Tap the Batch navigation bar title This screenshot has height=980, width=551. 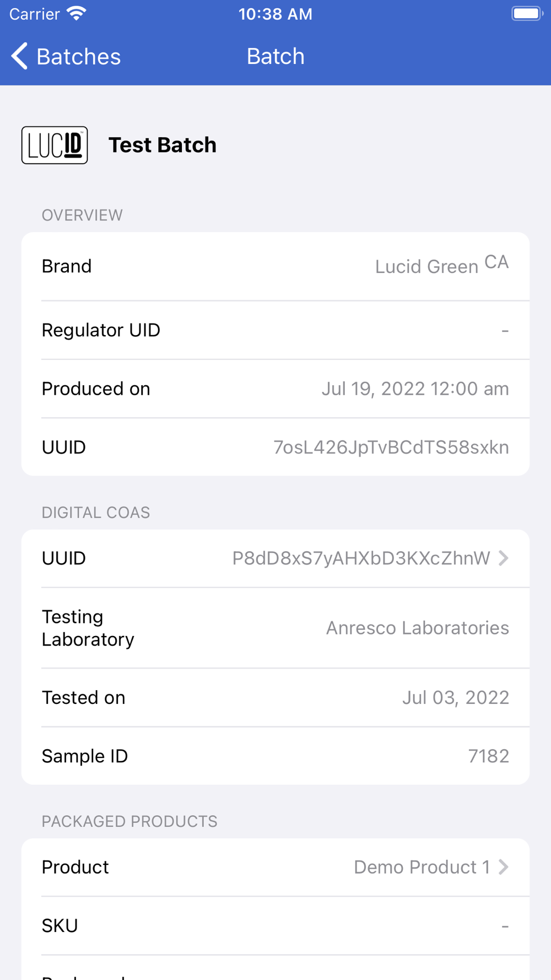pos(275,56)
